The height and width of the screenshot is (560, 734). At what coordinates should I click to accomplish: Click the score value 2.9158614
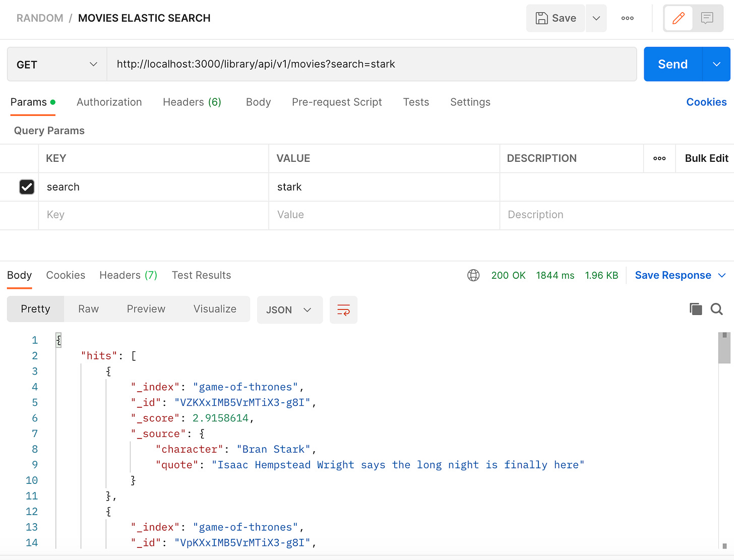pyautogui.click(x=220, y=418)
